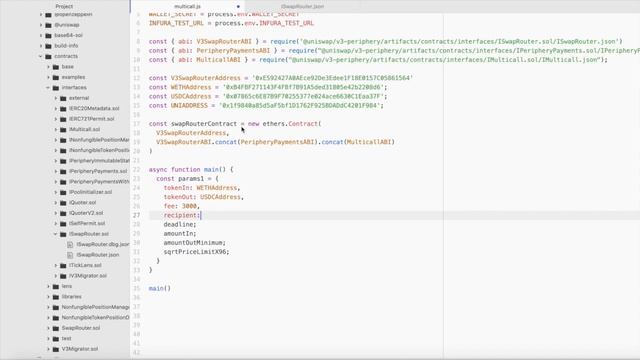Click the INonfungiblePositionMan folder icon
The image size is (640, 360).
[x=63, y=140]
